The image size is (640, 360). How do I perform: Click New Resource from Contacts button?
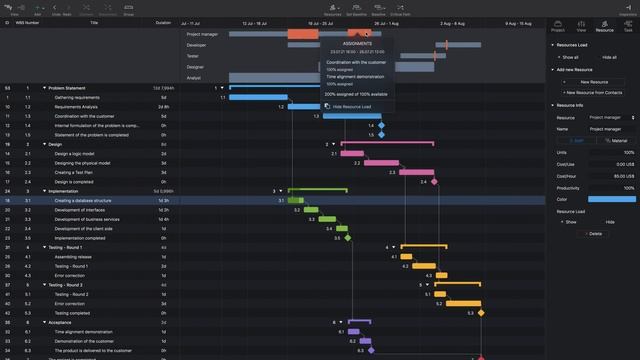594,93
